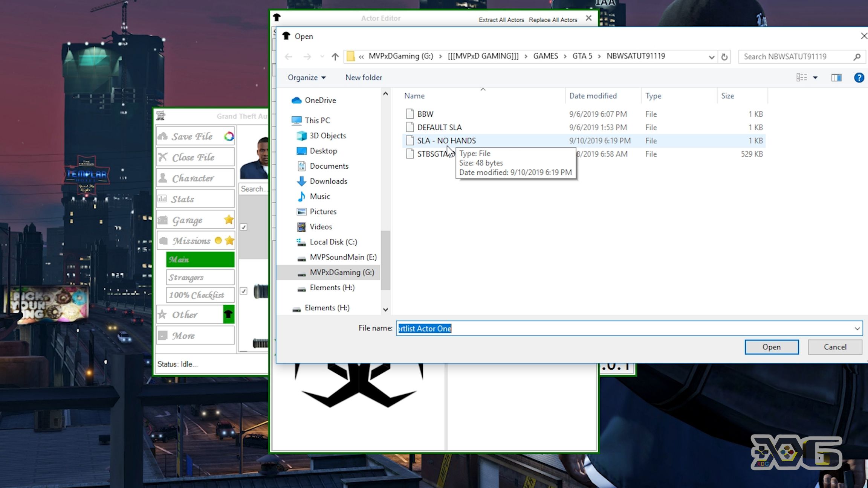The height and width of the screenshot is (488, 868).
Task: Open Garage section in save editor
Action: point(196,220)
